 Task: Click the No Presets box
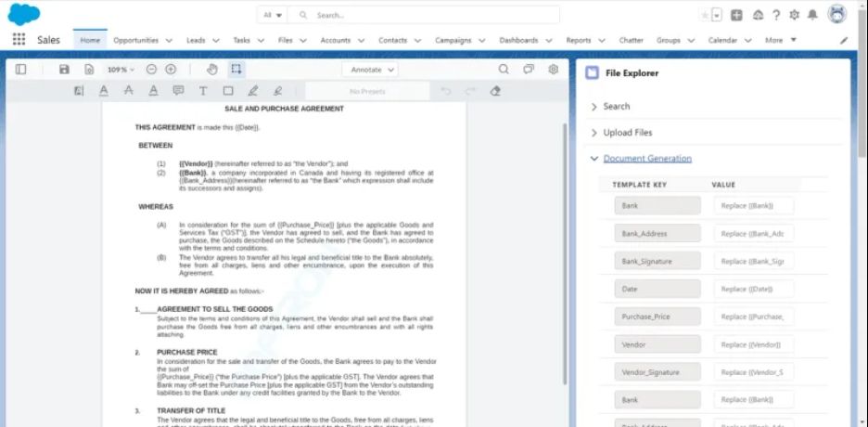click(x=367, y=91)
